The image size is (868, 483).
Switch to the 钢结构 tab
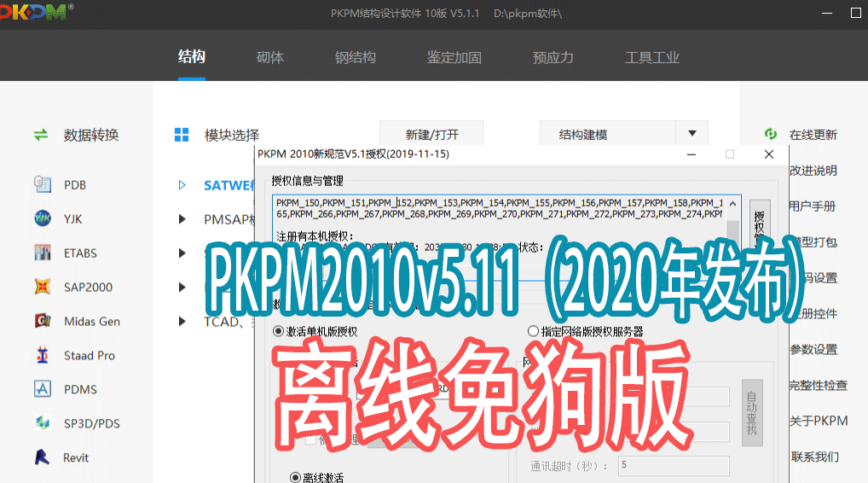[356, 57]
